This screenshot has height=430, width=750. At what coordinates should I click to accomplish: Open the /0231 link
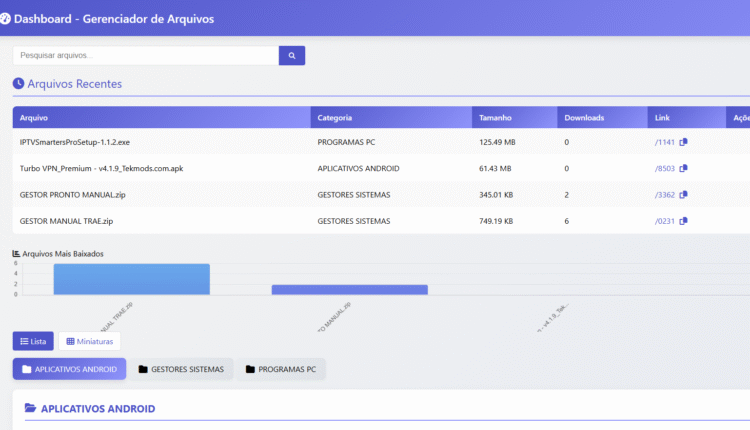(665, 221)
